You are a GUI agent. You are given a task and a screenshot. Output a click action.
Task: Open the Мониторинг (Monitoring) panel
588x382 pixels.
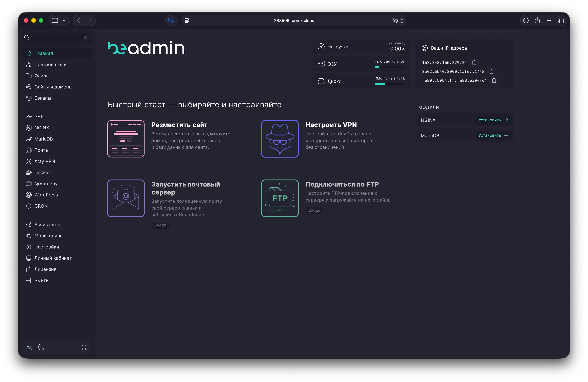click(x=48, y=236)
